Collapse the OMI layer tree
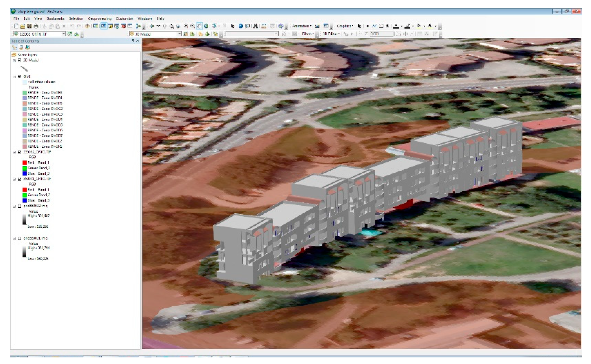Screen dimensions: 591x364 pyautogui.click(x=14, y=77)
